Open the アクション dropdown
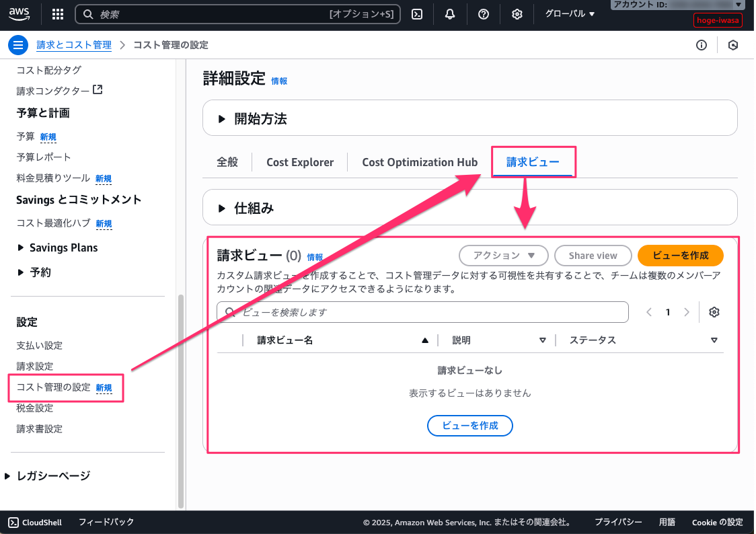Image resolution: width=756 pixels, height=534 pixels. pos(503,256)
